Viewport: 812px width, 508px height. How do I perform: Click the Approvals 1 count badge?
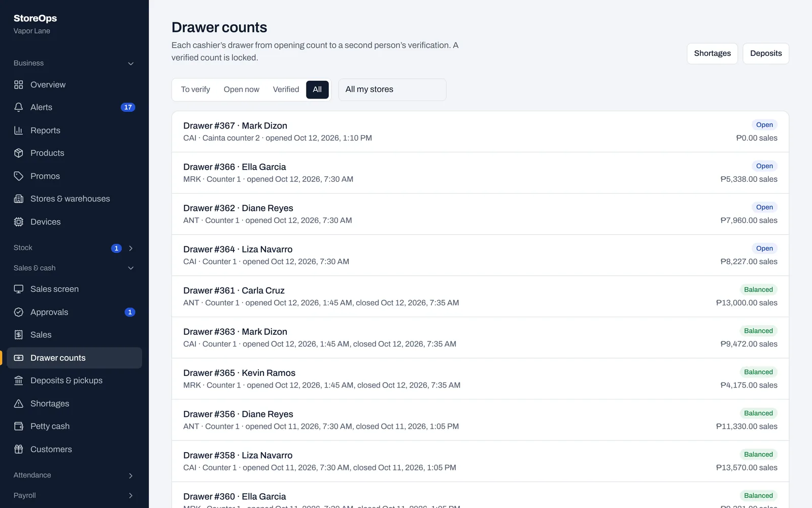[x=130, y=312]
